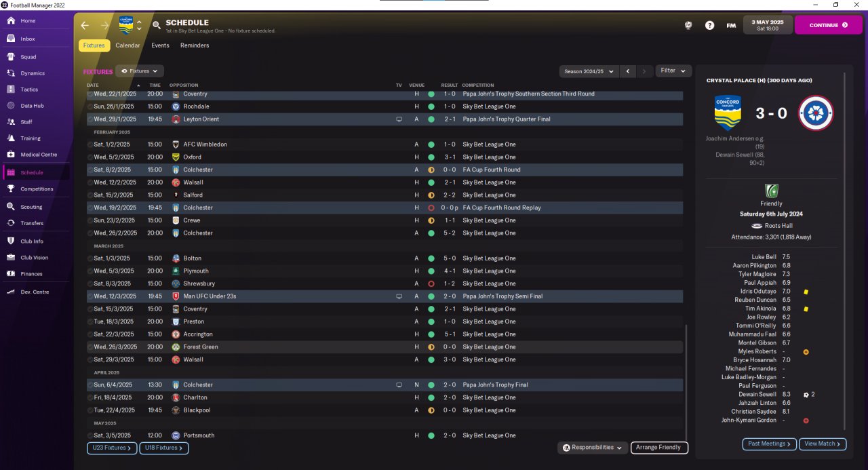The width and height of the screenshot is (868, 470).
Task: Click the Shrewsbury loss result indicator
Action: (431, 283)
